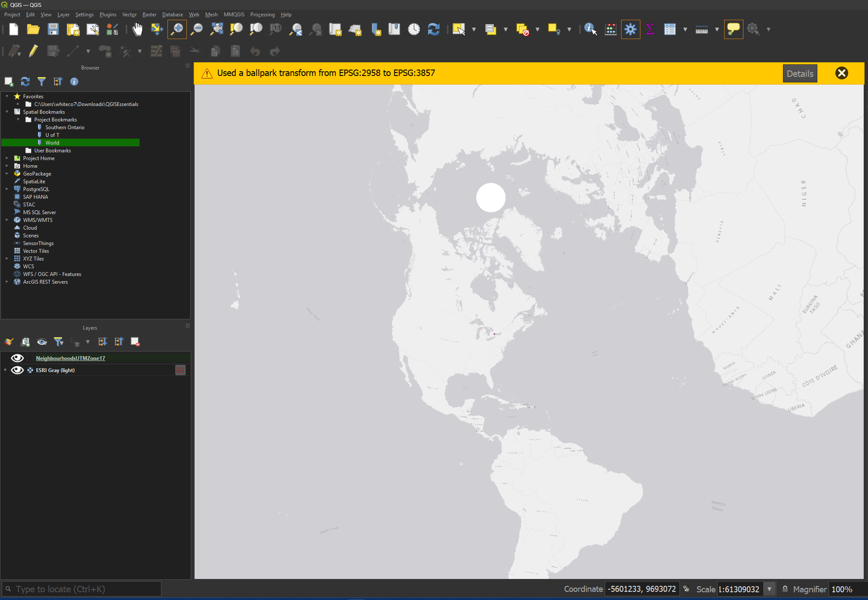This screenshot has width=868, height=600.
Task: Open the Plugins menu
Action: click(x=108, y=15)
